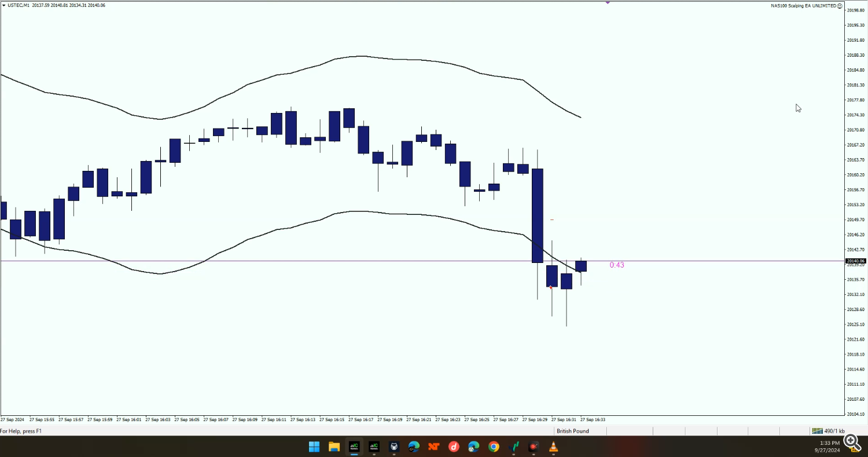Click the 20188.30 price scale label

(856, 55)
